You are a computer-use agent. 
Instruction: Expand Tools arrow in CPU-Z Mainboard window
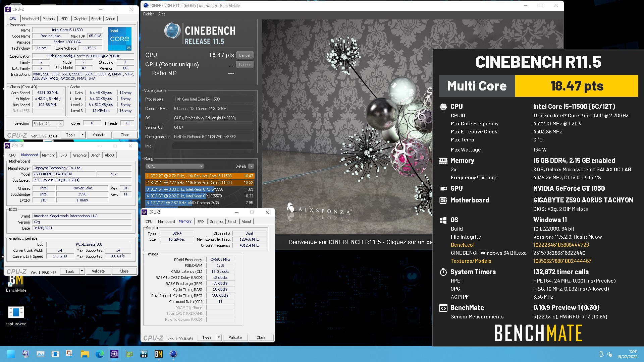[x=82, y=271]
